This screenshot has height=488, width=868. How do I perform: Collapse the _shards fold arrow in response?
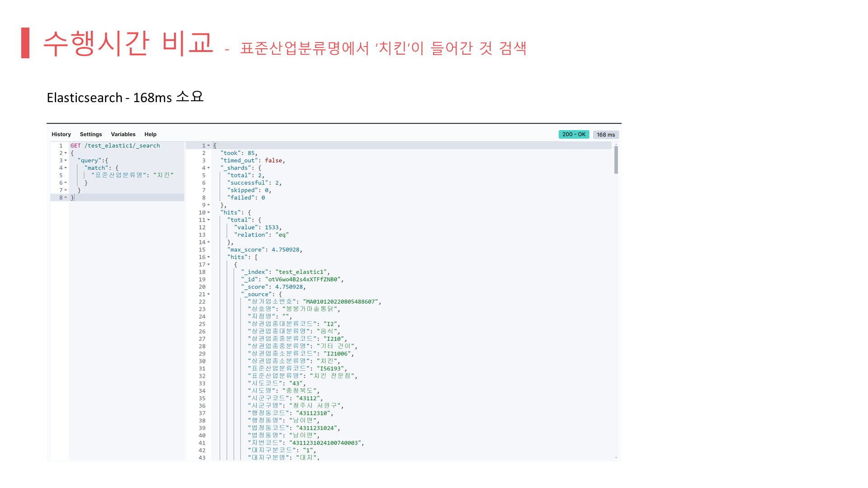click(x=208, y=168)
